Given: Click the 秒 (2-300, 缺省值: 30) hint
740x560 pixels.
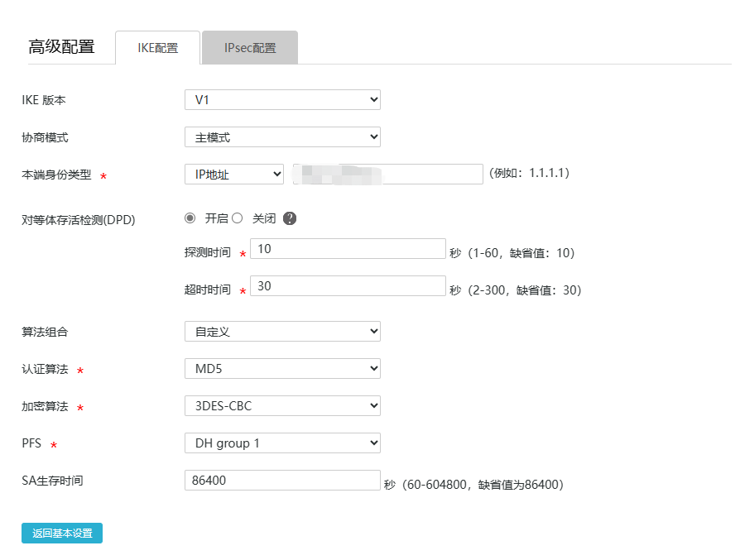Looking at the screenshot, I should [516, 290].
